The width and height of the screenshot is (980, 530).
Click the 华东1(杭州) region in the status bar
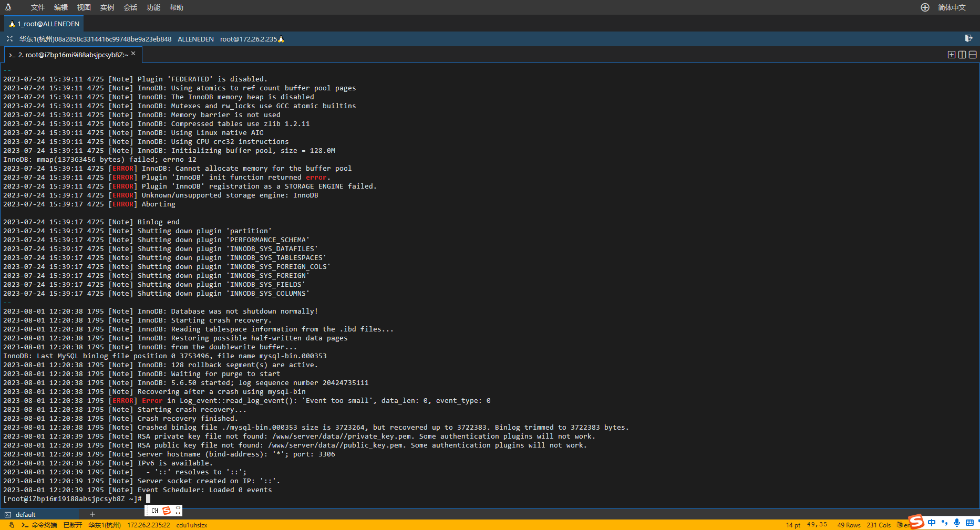point(105,525)
